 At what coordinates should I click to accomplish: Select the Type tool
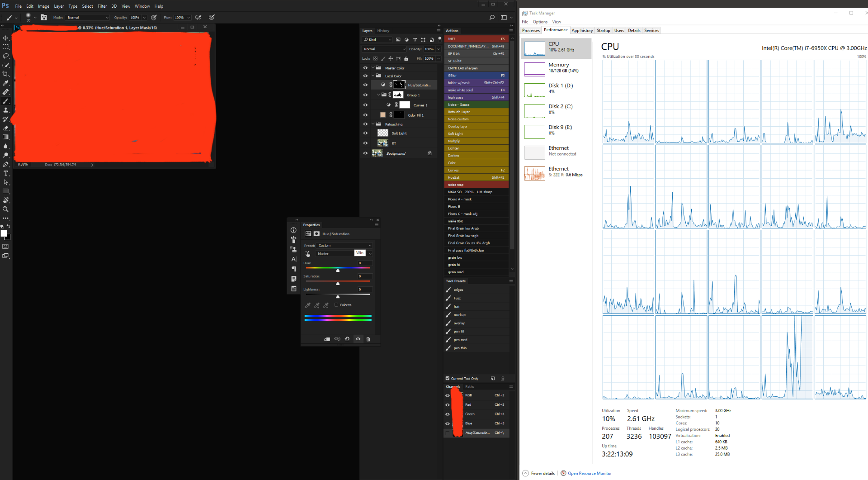tap(6, 173)
